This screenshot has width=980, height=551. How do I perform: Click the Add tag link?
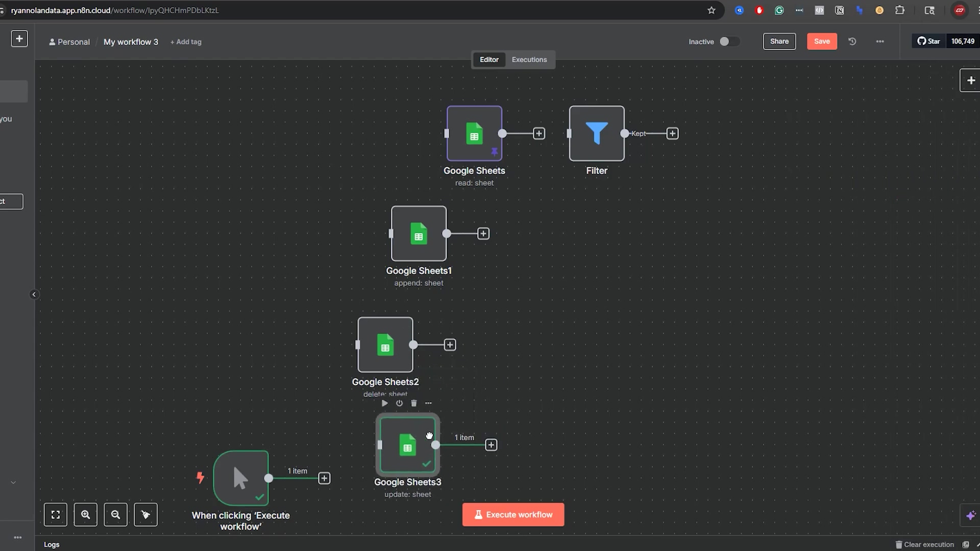tap(186, 42)
